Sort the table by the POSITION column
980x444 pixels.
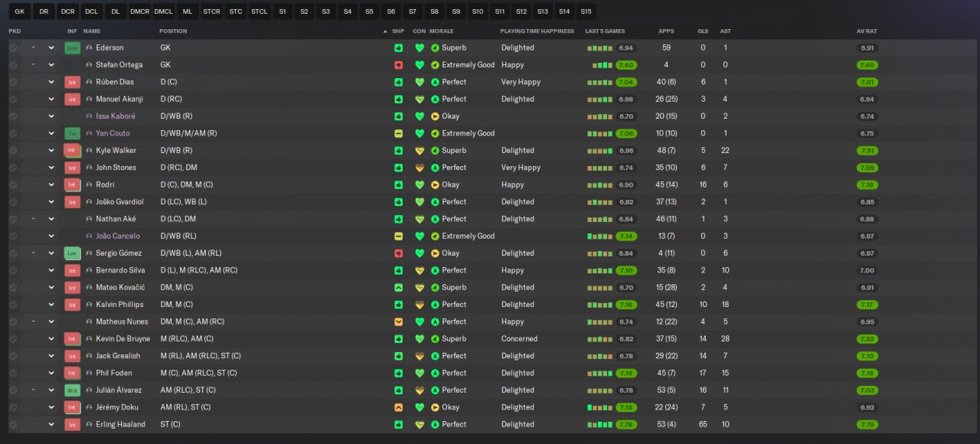tap(173, 31)
